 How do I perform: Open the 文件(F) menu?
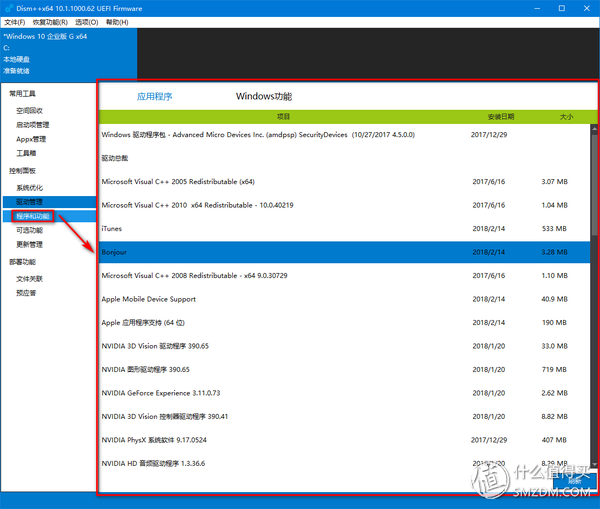pos(15,22)
